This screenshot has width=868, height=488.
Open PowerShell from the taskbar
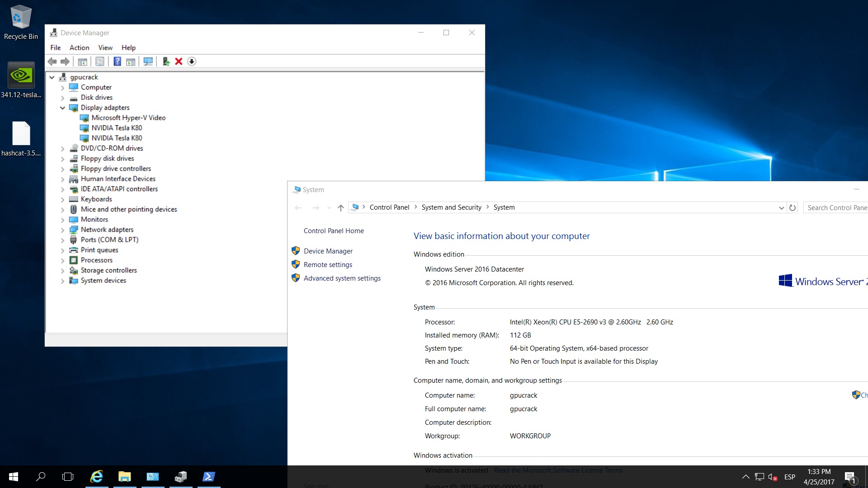pos(208,476)
